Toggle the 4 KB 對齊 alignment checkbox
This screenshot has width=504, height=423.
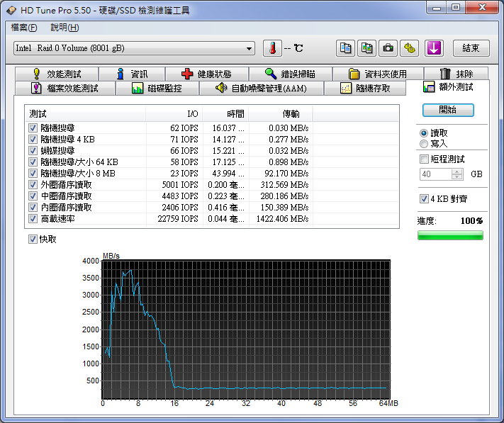(424, 199)
